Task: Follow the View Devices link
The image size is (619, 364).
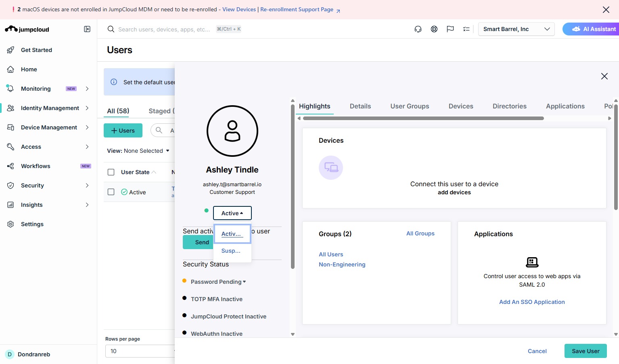Action: pyautogui.click(x=239, y=9)
